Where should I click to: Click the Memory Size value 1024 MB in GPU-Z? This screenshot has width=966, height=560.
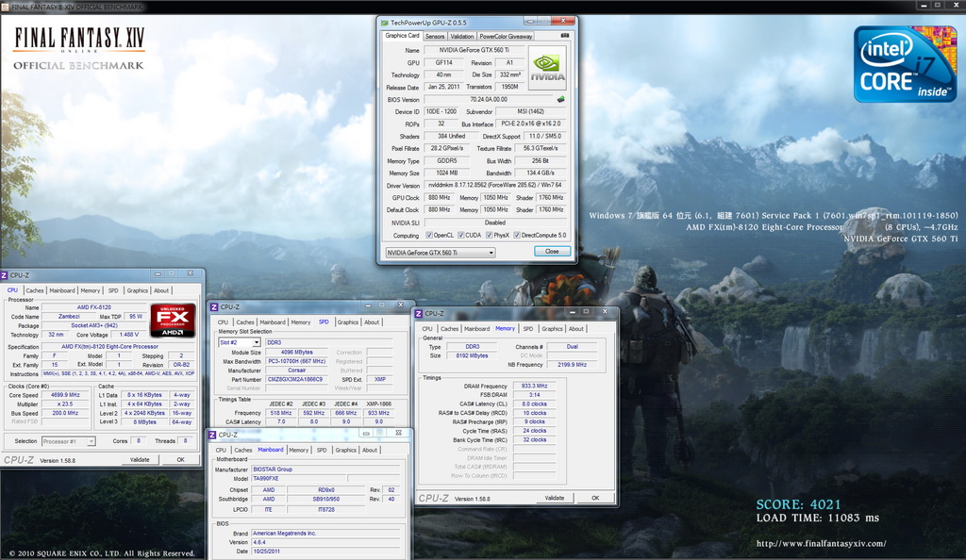(446, 173)
